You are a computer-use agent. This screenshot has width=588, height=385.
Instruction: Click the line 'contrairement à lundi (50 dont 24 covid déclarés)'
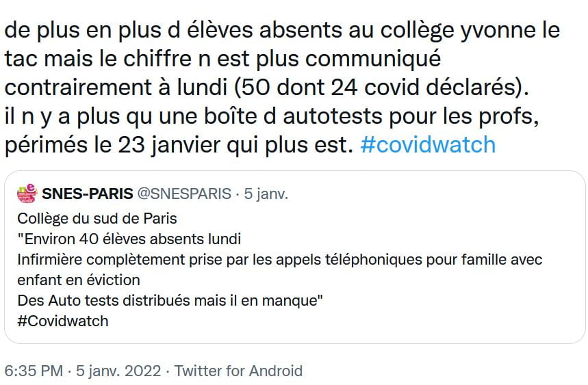tap(267, 88)
